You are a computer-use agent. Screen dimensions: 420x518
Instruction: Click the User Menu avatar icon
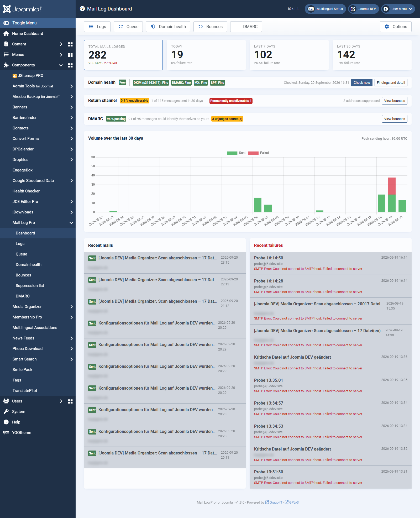(386, 9)
